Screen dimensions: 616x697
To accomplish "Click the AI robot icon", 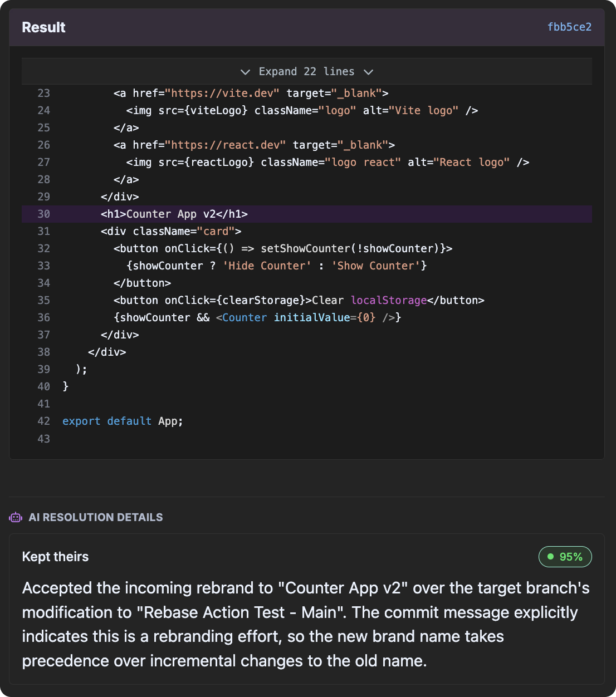I will pos(16,517).
